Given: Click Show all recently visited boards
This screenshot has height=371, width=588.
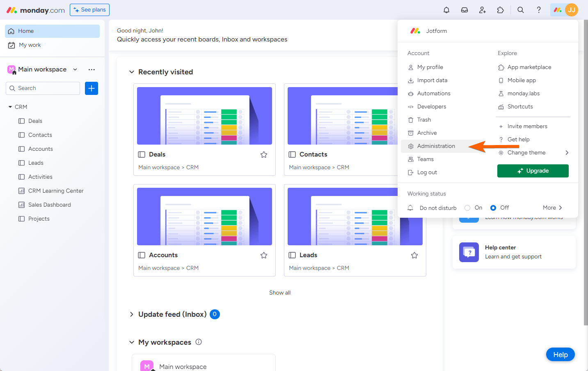Looking at the screenshot, I should (x=280, y=293).
